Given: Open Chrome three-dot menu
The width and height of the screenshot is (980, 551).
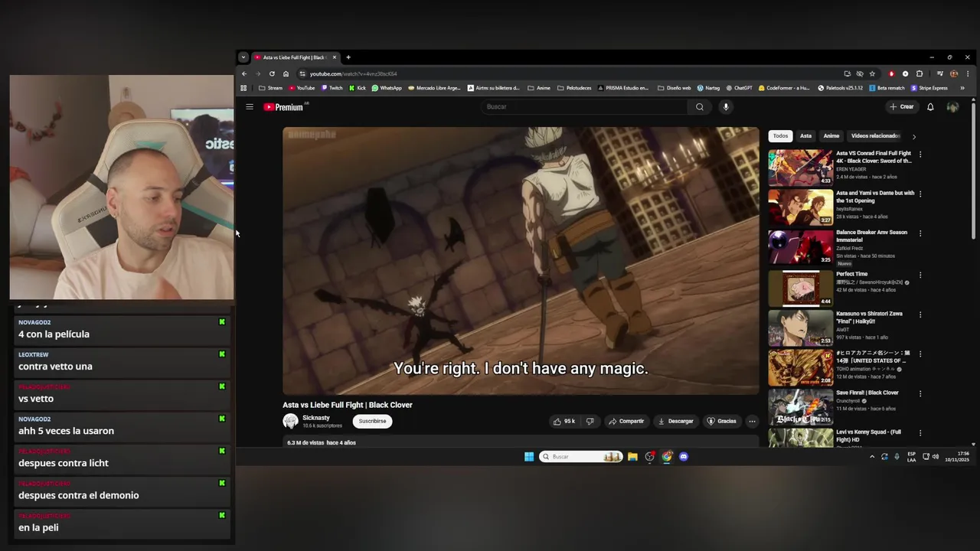Looking at the screenshot, I should point(968,74).
